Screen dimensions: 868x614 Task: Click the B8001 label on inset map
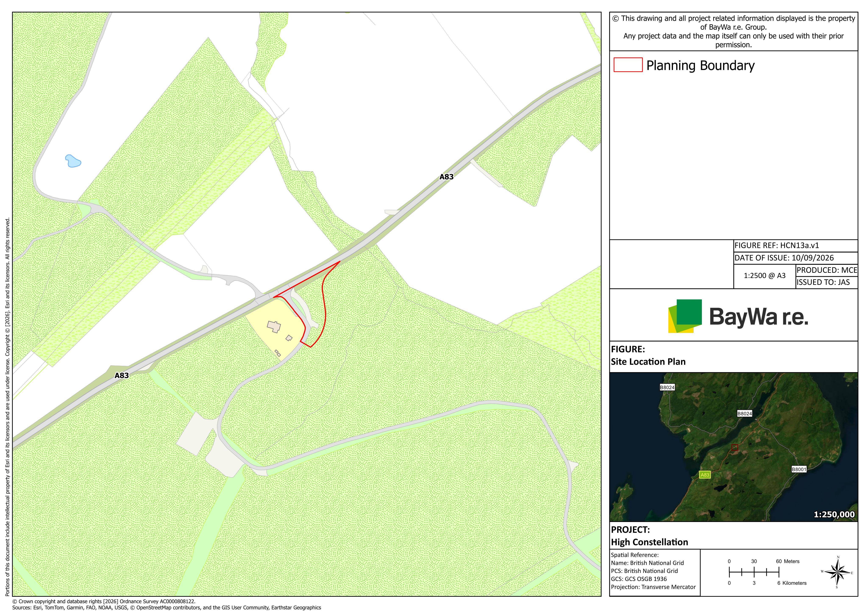pyautogui.click(x=799, y=469)
